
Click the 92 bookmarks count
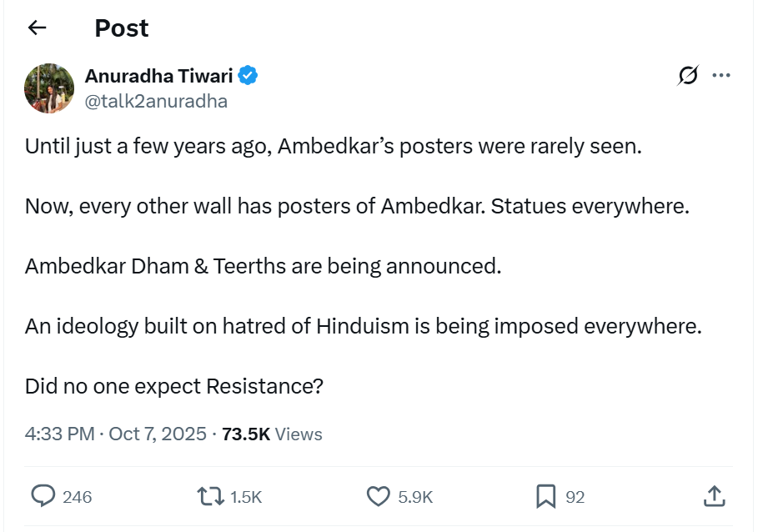coord(575,497)
